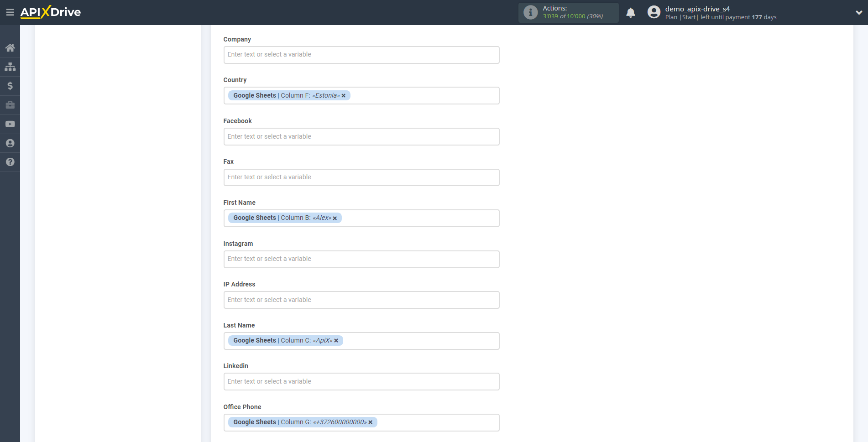Open the user profile sidebar icon

(x=10, y=143)
